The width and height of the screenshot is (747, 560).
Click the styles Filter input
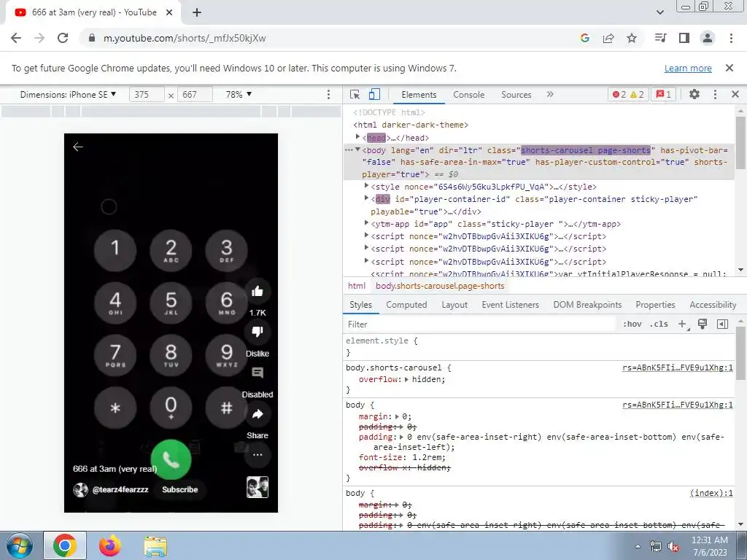[480, 324]
